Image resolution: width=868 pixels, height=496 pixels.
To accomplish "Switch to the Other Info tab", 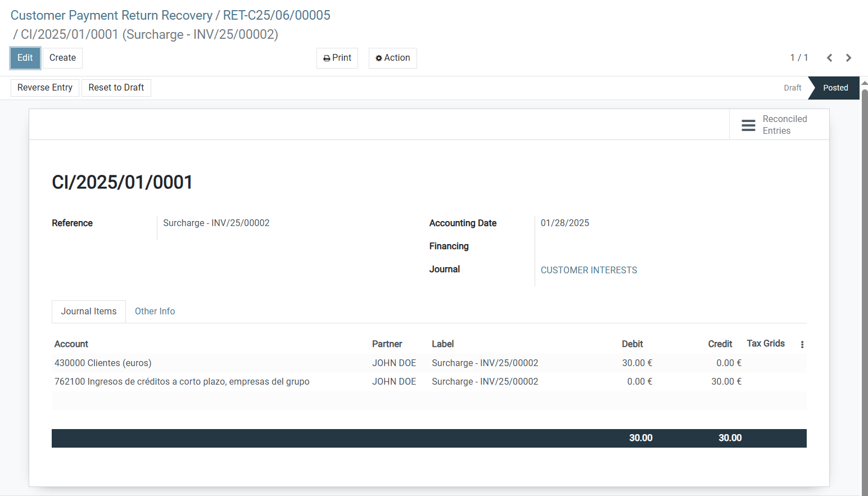I will click(155, 311).
